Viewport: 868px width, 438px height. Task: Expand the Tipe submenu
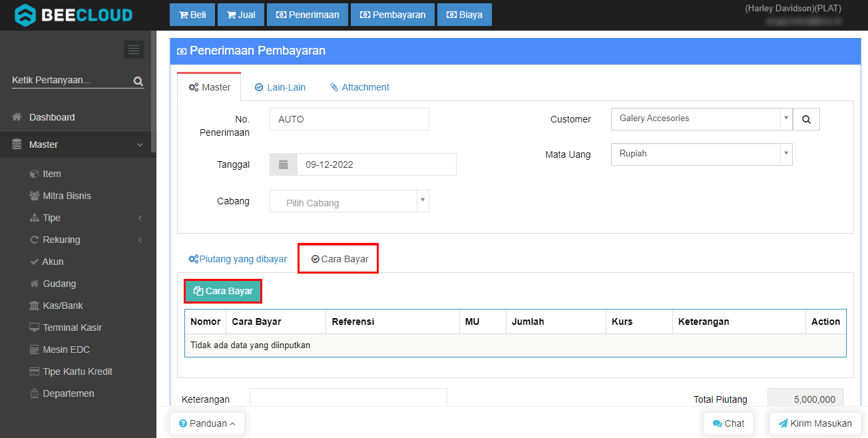tap(87, 218)
